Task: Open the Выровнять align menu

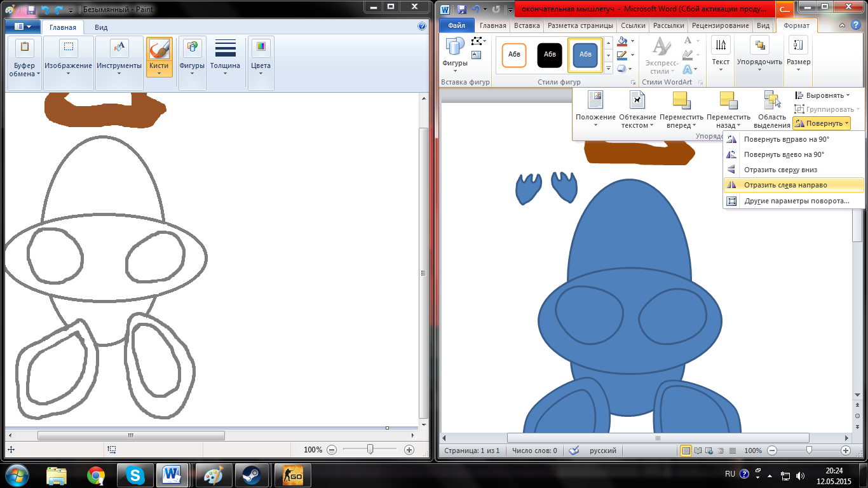Action: pos(822,95)
